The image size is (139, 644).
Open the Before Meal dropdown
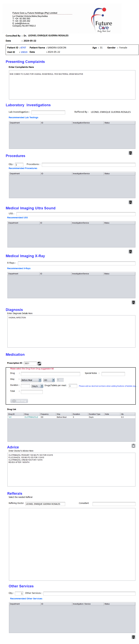click(x=31, y=380)
